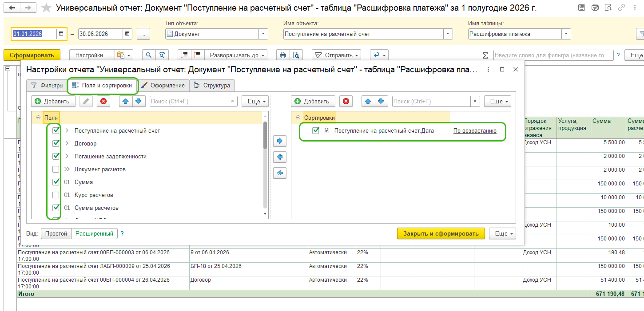
Task: Uncheck Поступление на расчетный счет field
Action: click(x=56, y=130)
